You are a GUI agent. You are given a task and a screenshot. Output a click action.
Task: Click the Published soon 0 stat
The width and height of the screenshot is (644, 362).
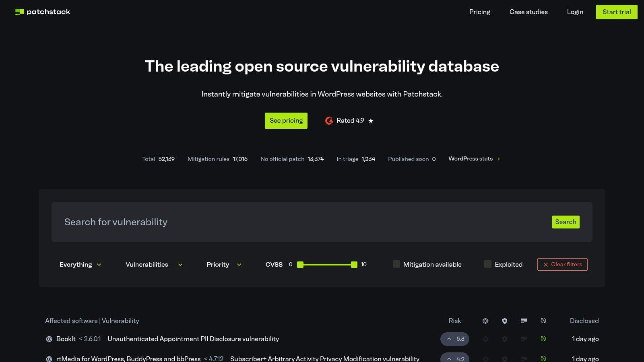412,159
